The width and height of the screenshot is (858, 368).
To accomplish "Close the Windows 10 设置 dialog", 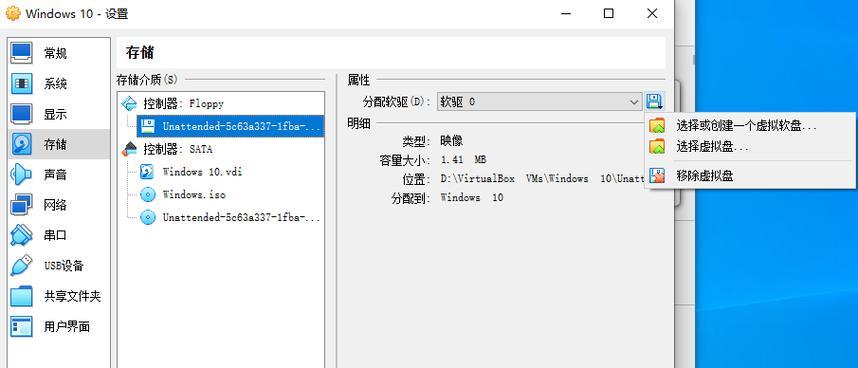I will 652,14.
